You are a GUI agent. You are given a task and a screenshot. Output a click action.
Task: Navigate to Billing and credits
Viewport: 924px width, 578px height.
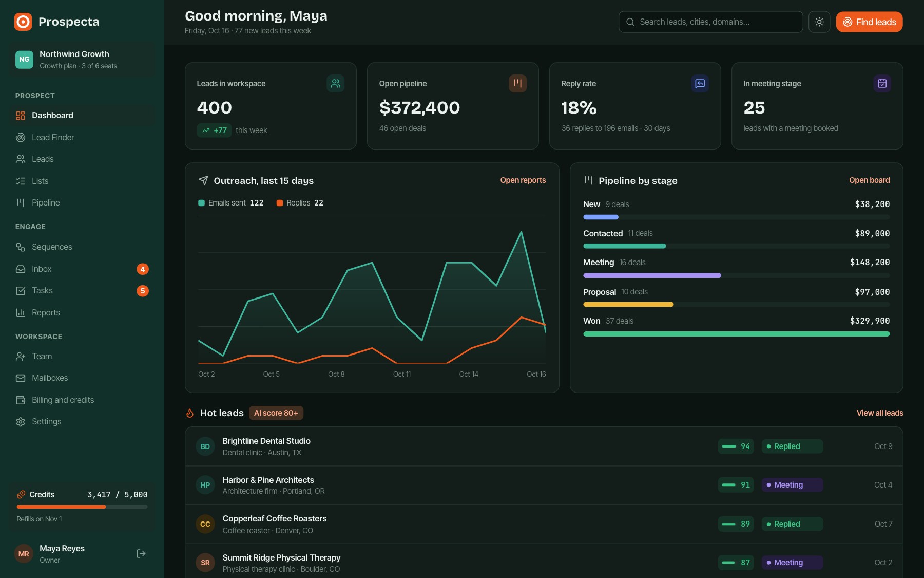click(82, 400)
